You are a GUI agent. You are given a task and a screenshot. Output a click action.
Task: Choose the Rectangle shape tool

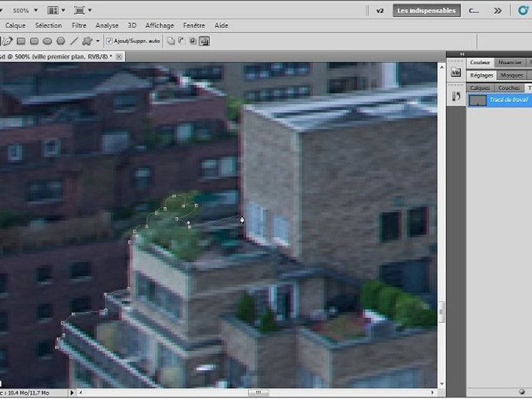pos(21,41)
